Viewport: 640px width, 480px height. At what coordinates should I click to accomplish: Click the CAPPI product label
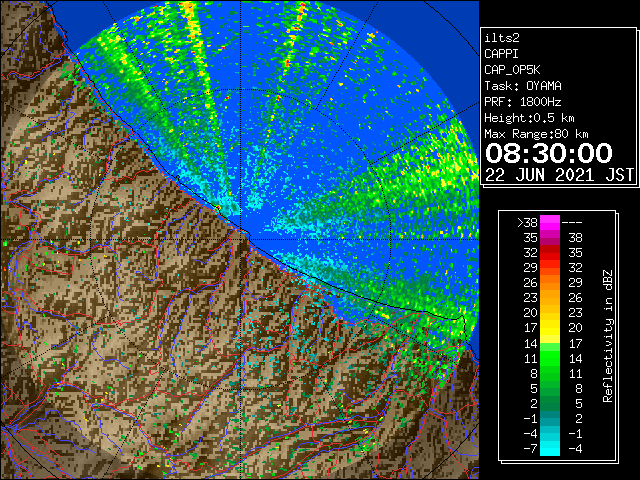501,54
